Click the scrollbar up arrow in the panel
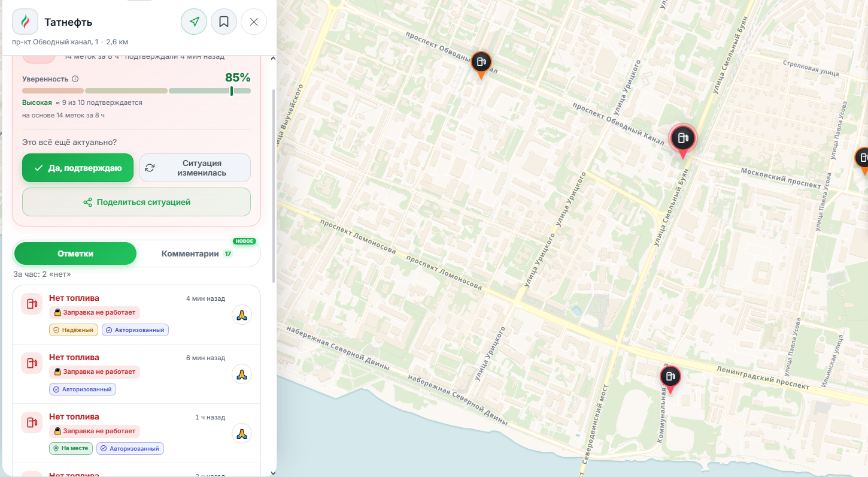868x477 pixels. 274,58
